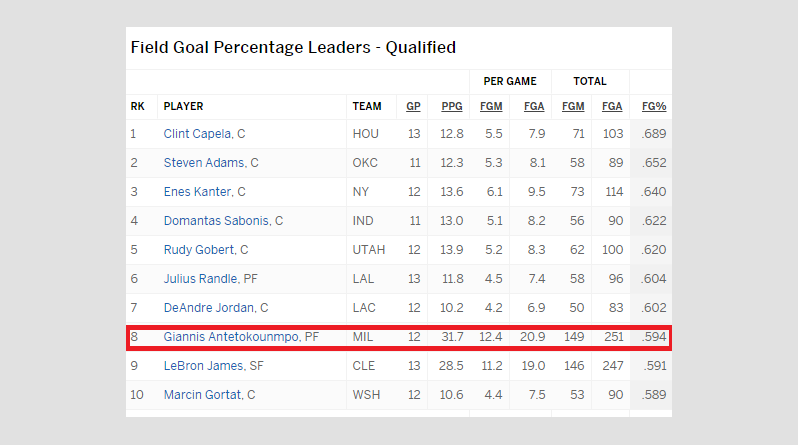Viewport: 798px width, 445px height.
Task: Open Giannis Antetokounmpo player link
Action: pos(231,337)
